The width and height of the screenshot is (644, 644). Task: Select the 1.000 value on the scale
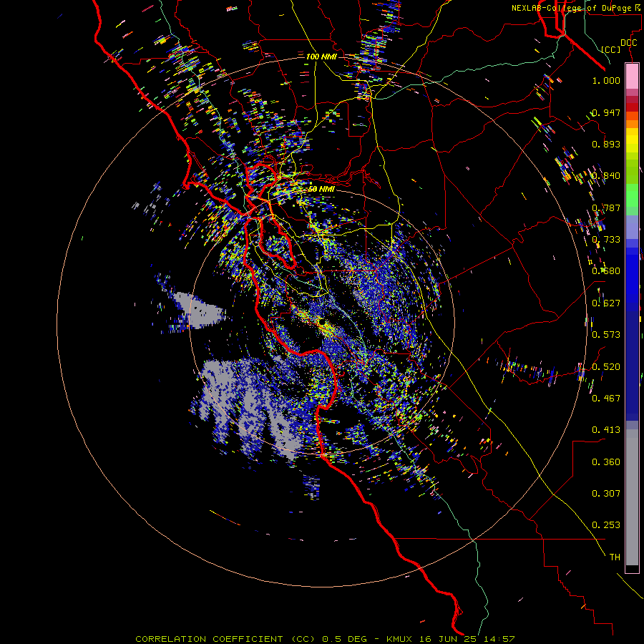click(606, 80)
